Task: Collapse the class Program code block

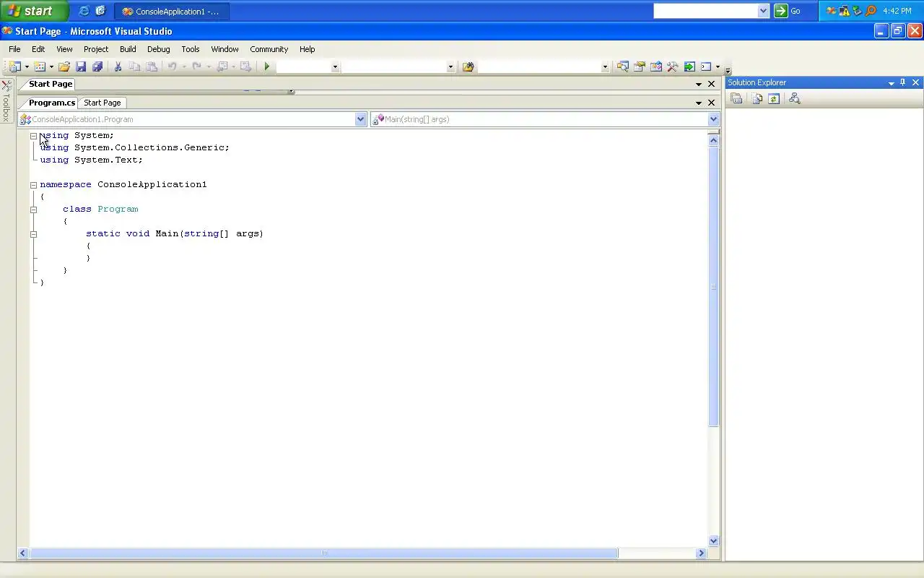Action: point(33,209)
